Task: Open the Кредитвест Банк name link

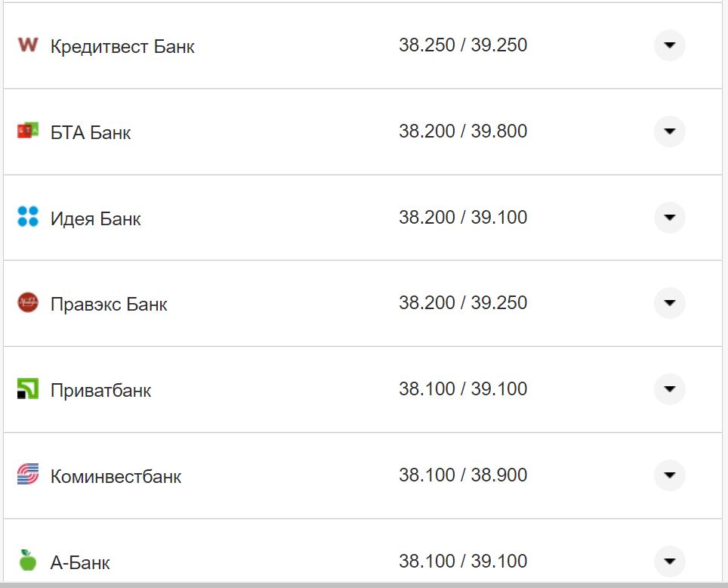Action: tap(122, 47)
